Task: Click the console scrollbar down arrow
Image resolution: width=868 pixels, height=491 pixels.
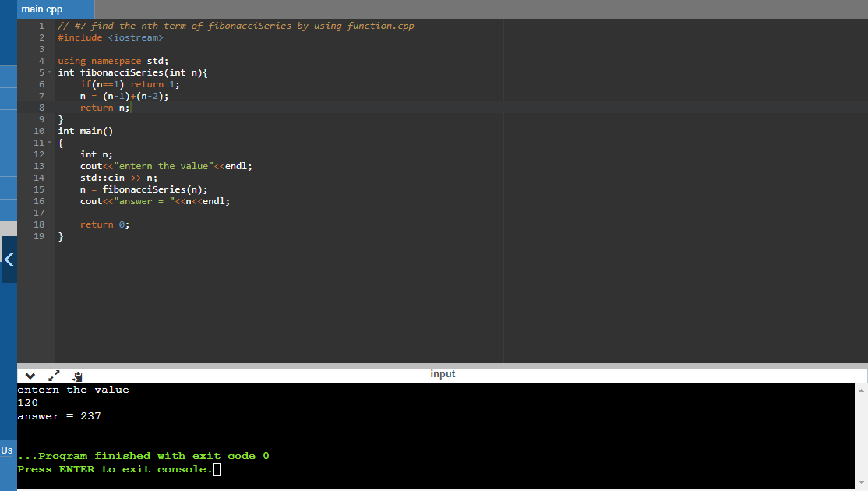Action: (x=862, y=484)
